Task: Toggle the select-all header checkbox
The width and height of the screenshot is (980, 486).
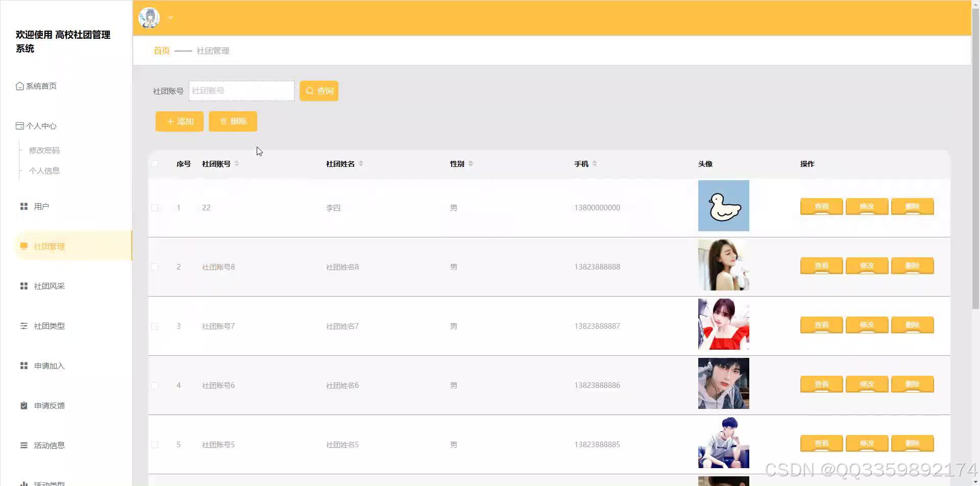Action: point(155,164)
